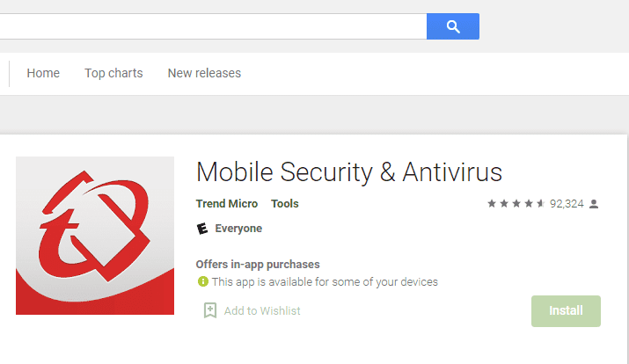Click the 92,324 ratings count
The width and height of the screenshot is (629, 364).
coord(567,204)
